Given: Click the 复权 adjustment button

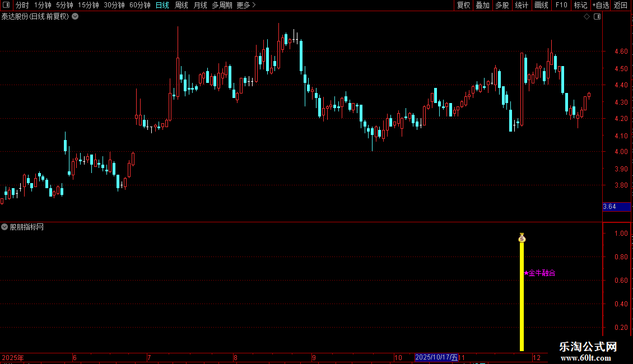Looking at the screenshot, I should click(x=463, y=5).
